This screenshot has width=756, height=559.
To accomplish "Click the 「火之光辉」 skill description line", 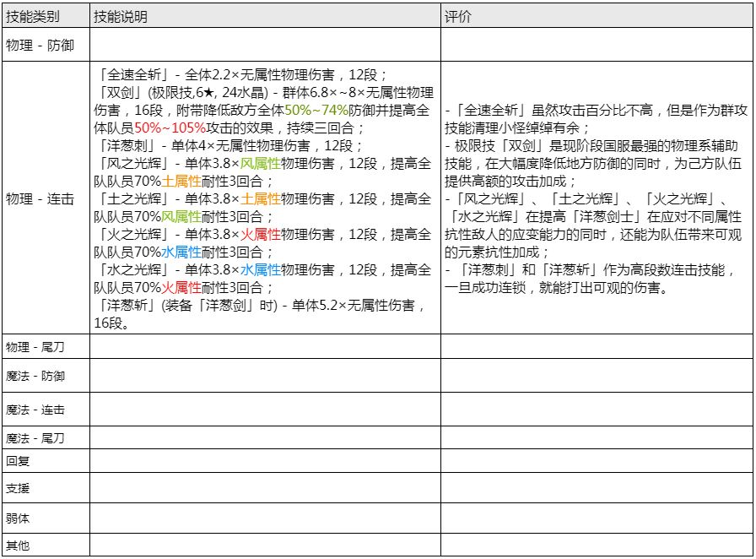I will [x=262, y=243].
